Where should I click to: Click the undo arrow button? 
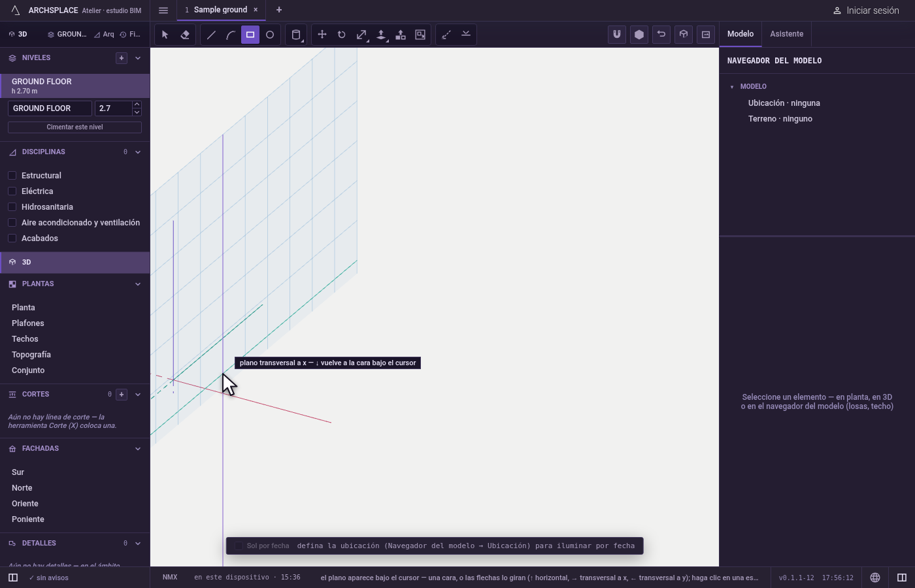[x=661, y=35]
